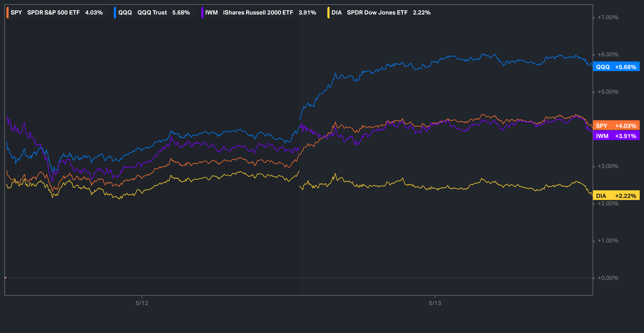The height and width of the screenshot is (333, 644).
Task: Click the blue QQQ color bar in legend
Action: [115, 13]
